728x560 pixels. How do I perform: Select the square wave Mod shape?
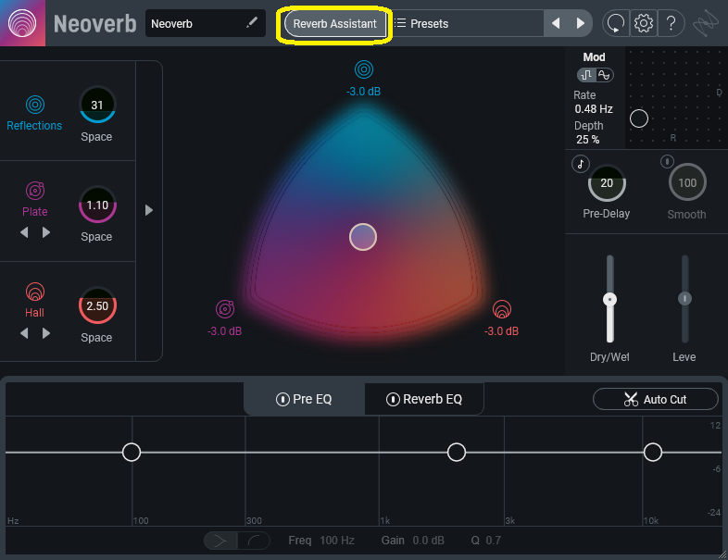tap(586, 75)
